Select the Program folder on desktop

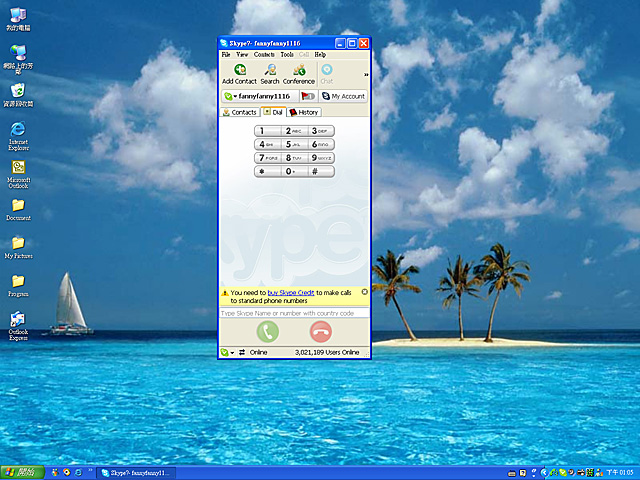coord(18,286)
